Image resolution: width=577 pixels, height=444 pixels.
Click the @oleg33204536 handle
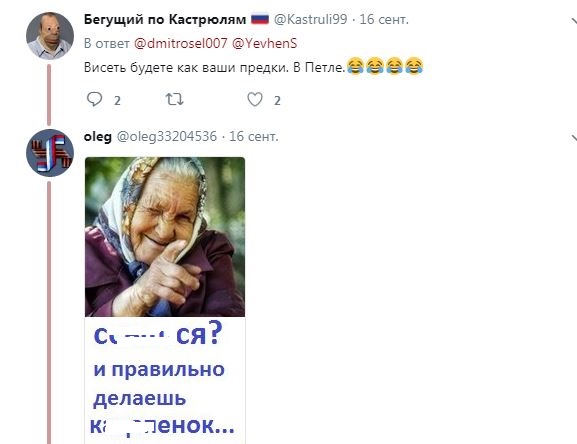(x=167, y=136)
